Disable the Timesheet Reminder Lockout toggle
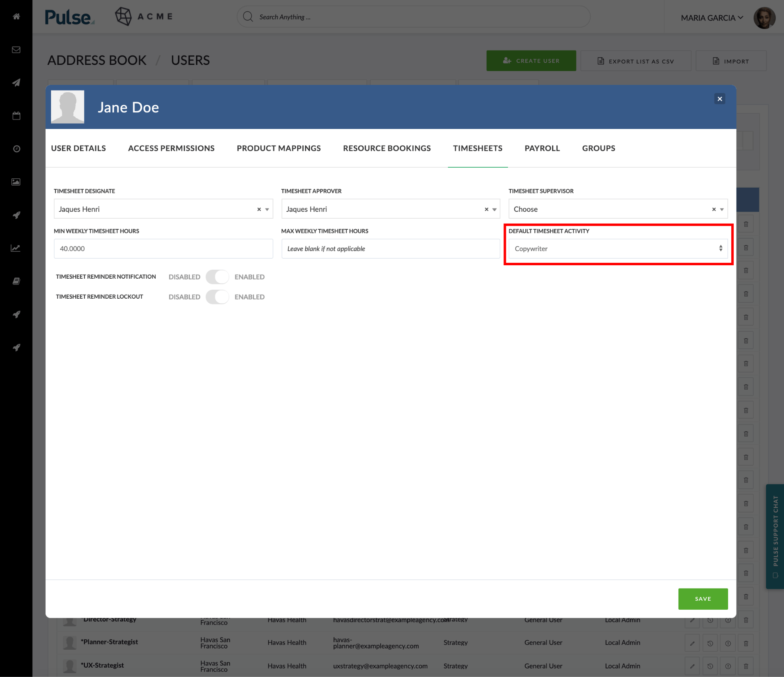 [x=217, y=297]
